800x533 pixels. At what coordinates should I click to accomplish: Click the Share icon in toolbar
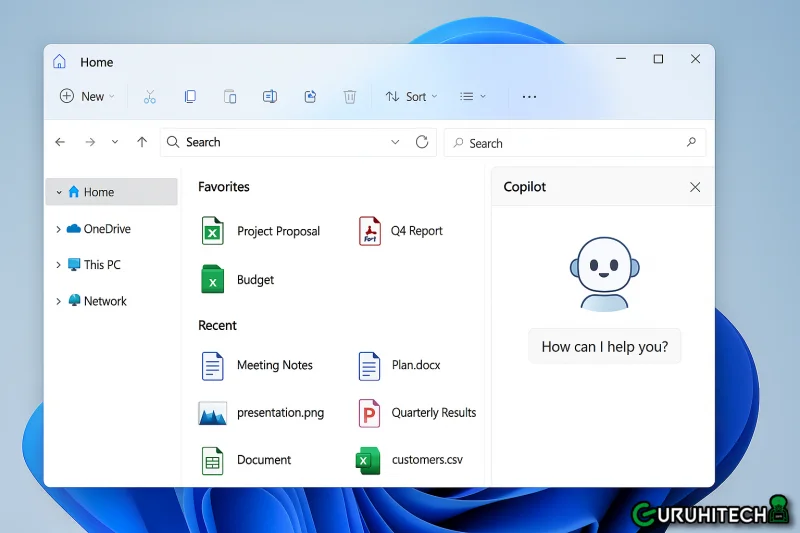(x=310, y=96)
